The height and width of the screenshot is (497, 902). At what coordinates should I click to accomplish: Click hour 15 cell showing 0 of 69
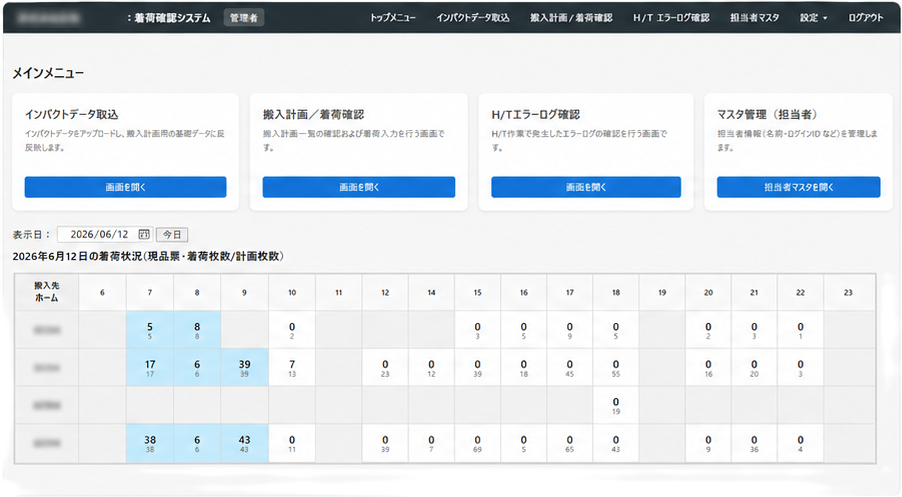click(477, 443)
